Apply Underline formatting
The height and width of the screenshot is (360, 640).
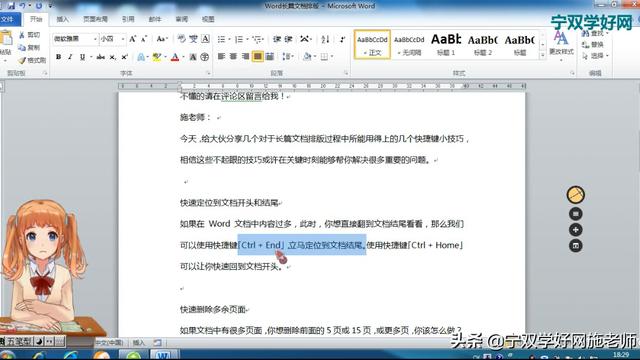click(82, 57)
